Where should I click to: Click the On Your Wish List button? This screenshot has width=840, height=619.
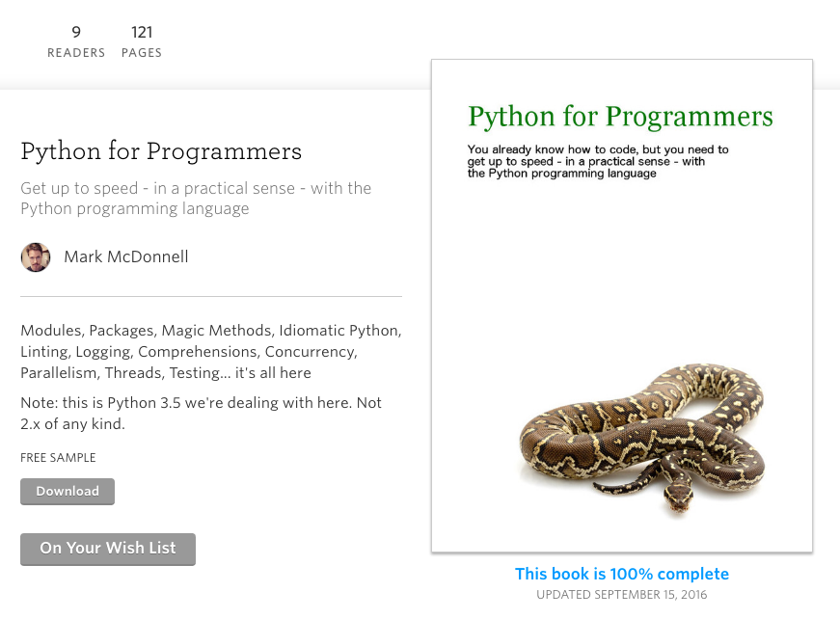(108, 549)
